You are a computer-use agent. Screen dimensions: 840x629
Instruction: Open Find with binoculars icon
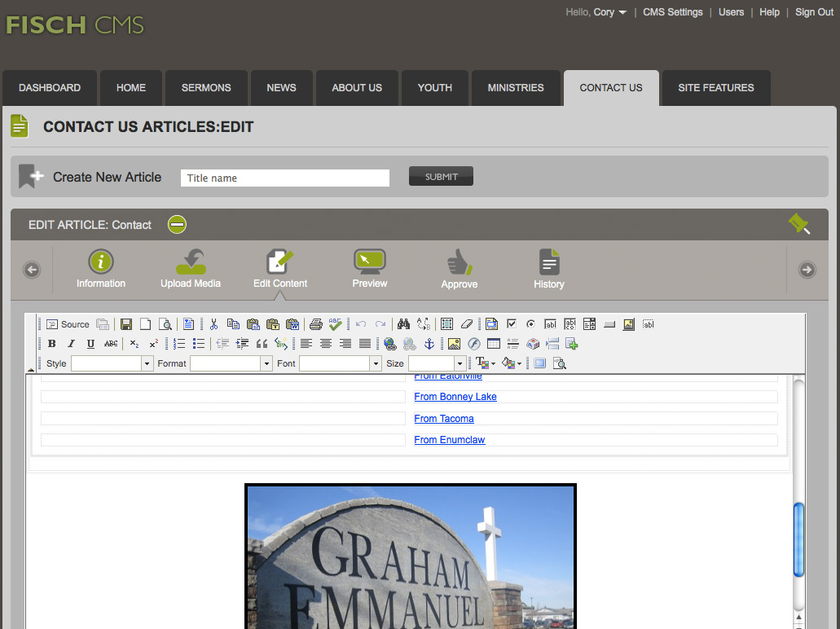tap(403, 324)
